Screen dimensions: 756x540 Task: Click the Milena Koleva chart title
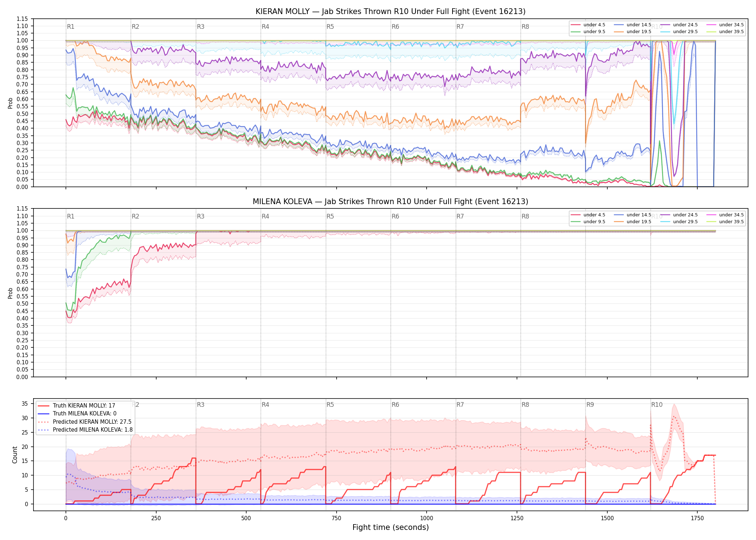[391, 202]
